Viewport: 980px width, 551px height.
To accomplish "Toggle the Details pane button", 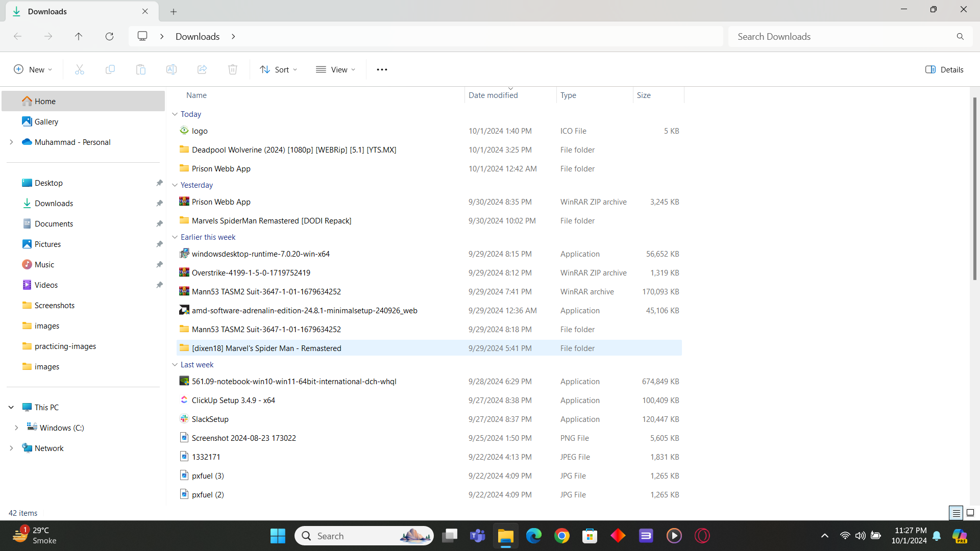I will coord(944,70).
